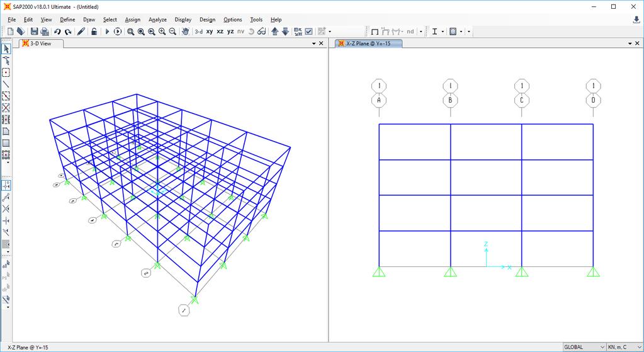Switch to xy plan view
Viewport: 644px width, 352px height.
(x=210, y=31)
